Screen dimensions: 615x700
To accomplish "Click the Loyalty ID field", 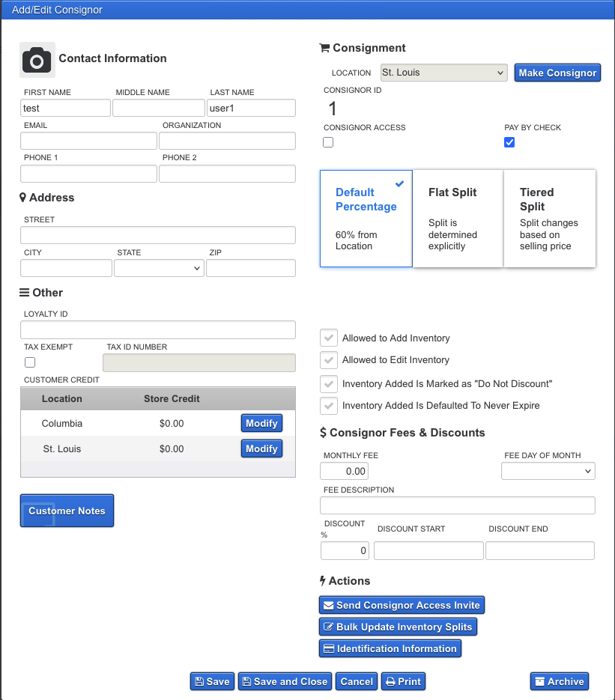I will pos(158,329).
